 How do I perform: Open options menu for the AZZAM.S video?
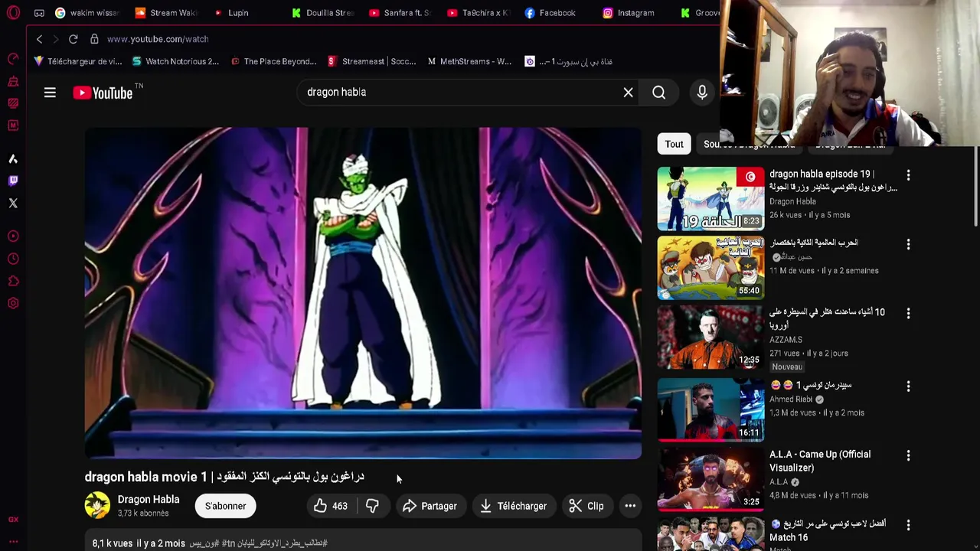(908, 314)
